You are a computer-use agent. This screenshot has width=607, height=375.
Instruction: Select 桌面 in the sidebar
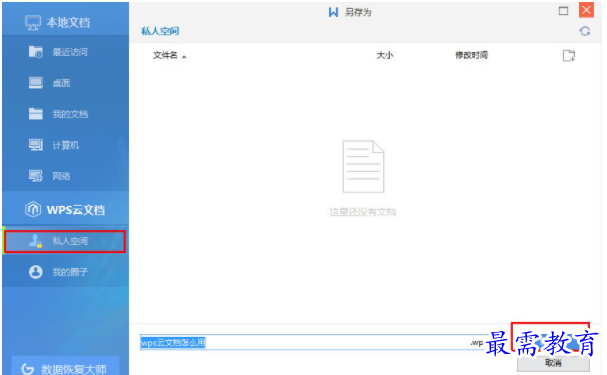tap(65, 83)
